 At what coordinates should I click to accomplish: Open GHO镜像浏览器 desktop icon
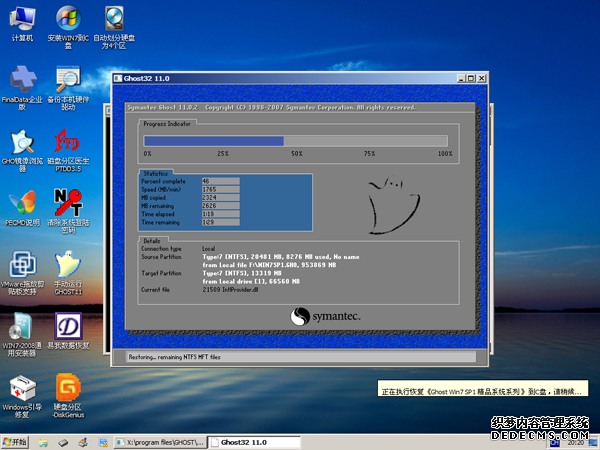22,150
